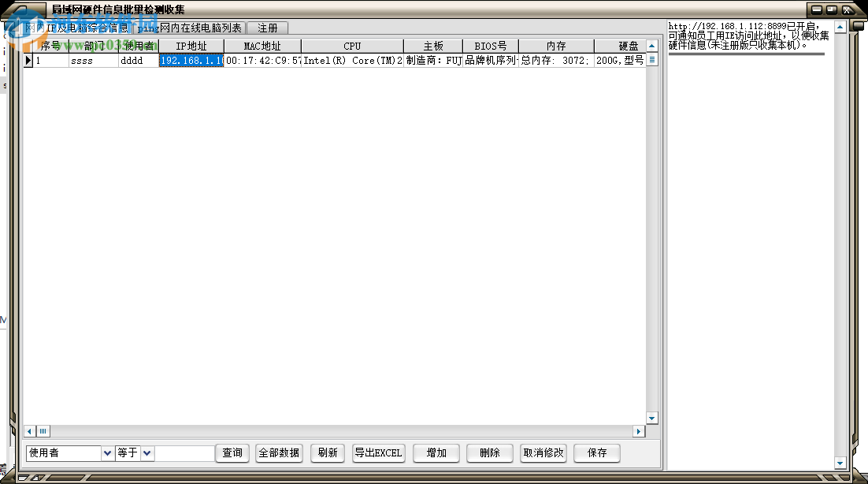Click the 硬盘 column header
The width and height of the screenshot is (868, 484).
[x=620, y=46]
